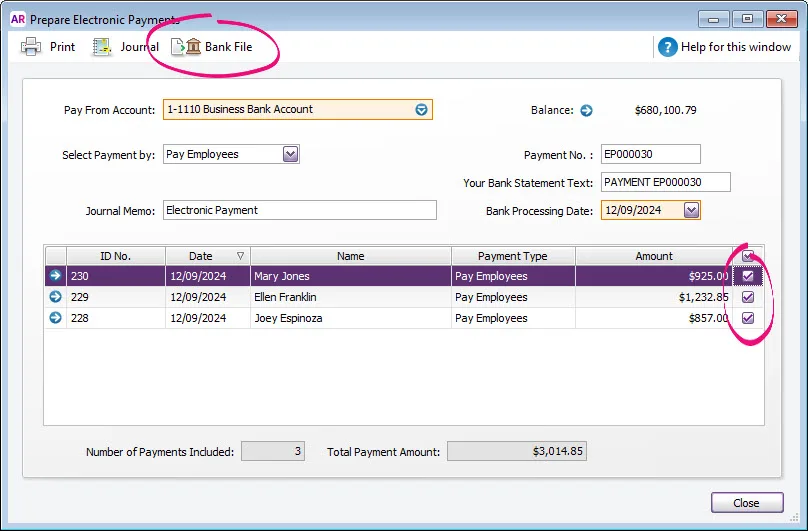Click the Total Payment Amount $3,014.85 value

pyautogui.click(x=516, y=451)
